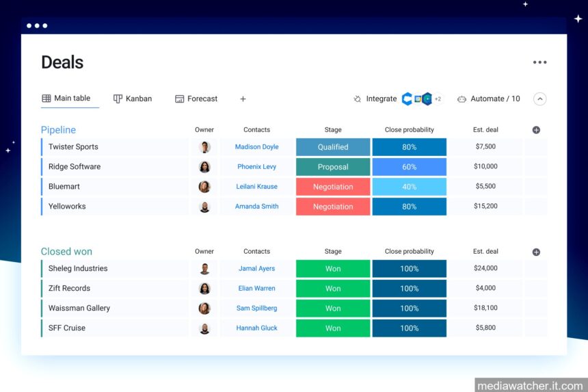Add a column to Pipeline group
Image resolution: width=588 pixels, height=392 pixels.
[536, 130]
